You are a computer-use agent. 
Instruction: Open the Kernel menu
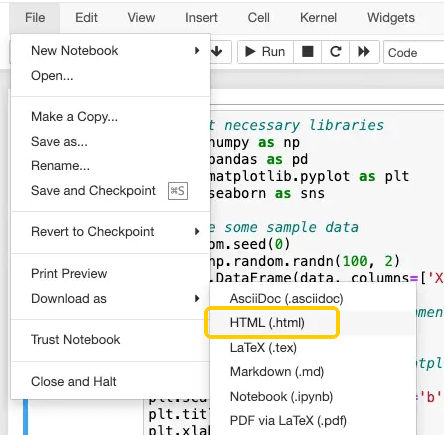[x=318, y=18]
